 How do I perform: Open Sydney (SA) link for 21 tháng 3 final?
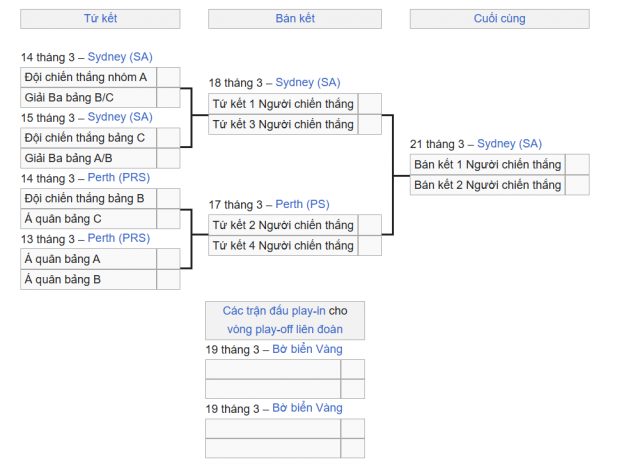point(509,144)
